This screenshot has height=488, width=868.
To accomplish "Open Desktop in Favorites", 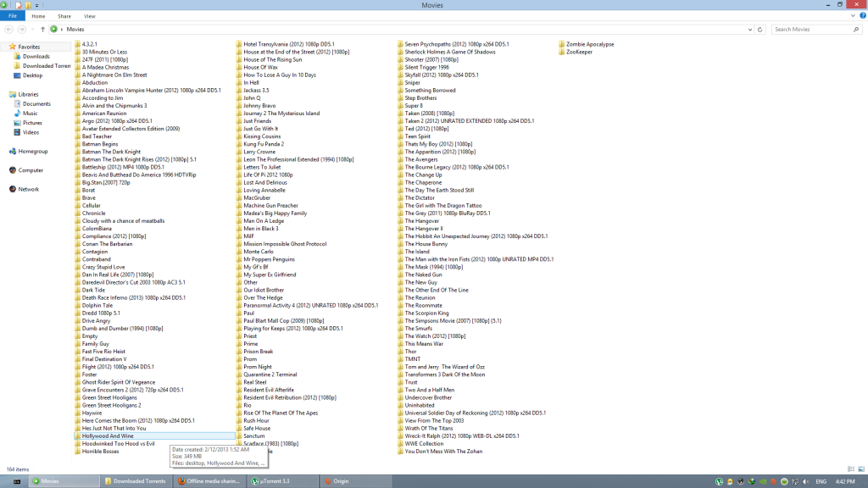I will 33,75.
